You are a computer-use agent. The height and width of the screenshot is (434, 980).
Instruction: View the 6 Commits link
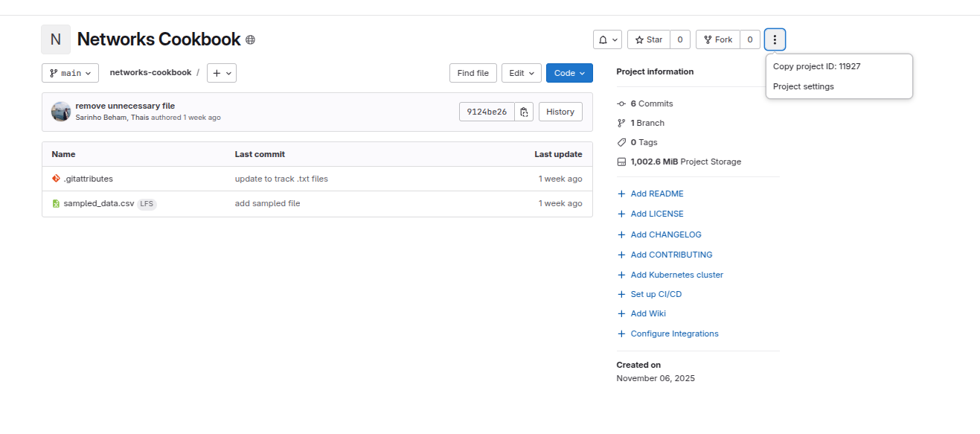coord(645,103)
